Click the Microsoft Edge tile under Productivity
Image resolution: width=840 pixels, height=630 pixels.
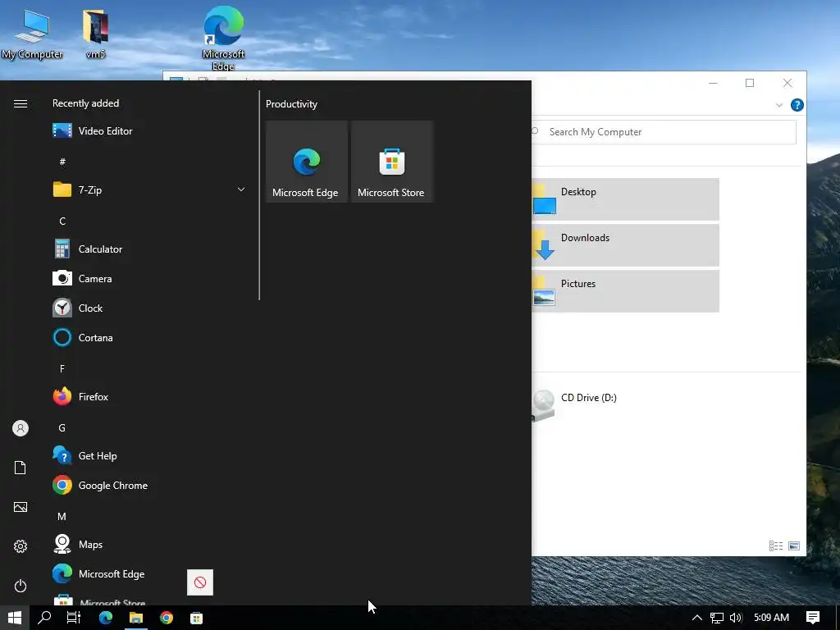coord(307,162)
